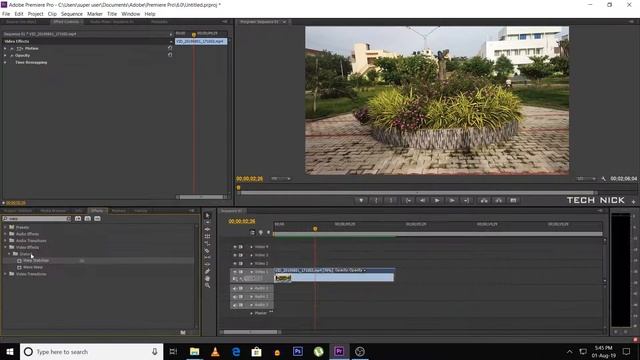The height and width of the screenshot is (360, 640).
Task: Toggle Video 4 track output eye
Action: (x=235, y=247)
